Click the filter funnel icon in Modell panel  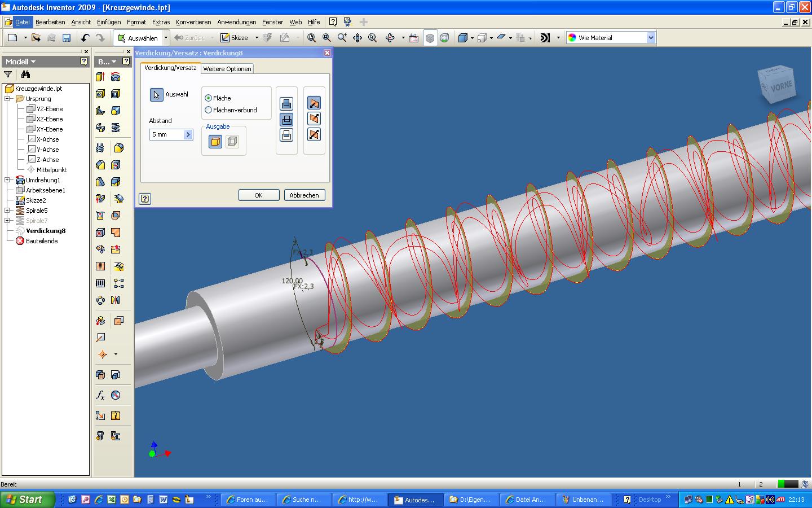[x=8, y=75]
